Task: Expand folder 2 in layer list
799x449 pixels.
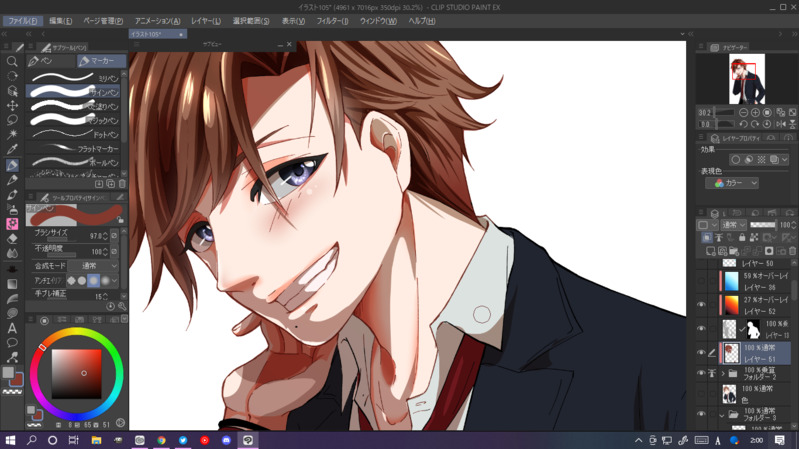Action: click(723, 374)
